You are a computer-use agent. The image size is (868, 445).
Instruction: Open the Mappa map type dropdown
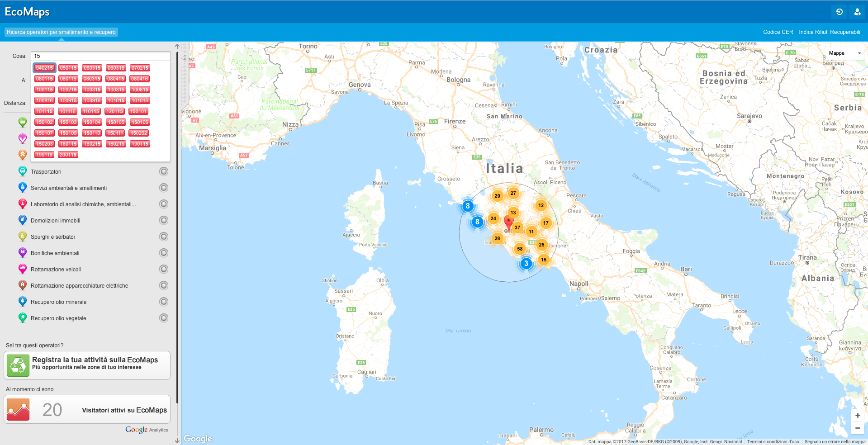click(845, 53)
